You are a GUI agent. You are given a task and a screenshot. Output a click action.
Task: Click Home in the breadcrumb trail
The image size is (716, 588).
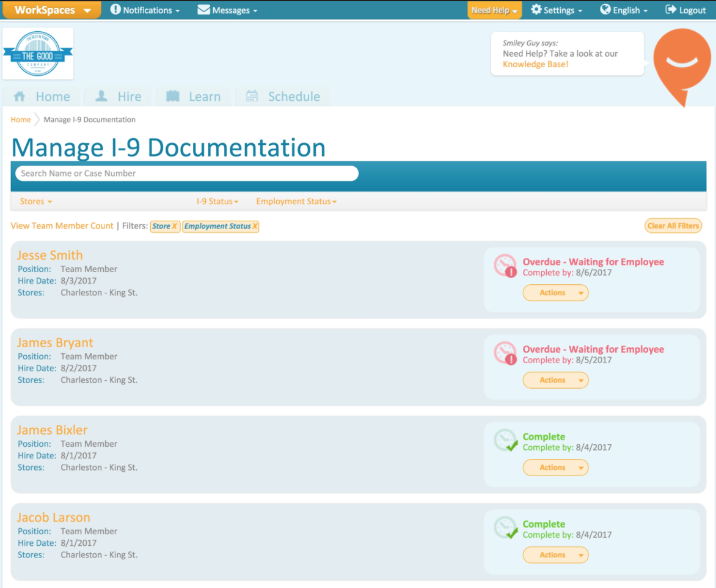[20, 119]
